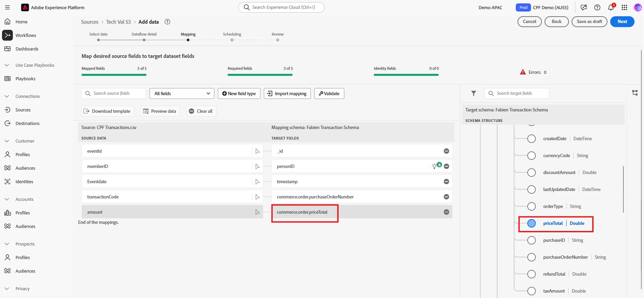Open the hamburger navigation menu

coord(7,7)
